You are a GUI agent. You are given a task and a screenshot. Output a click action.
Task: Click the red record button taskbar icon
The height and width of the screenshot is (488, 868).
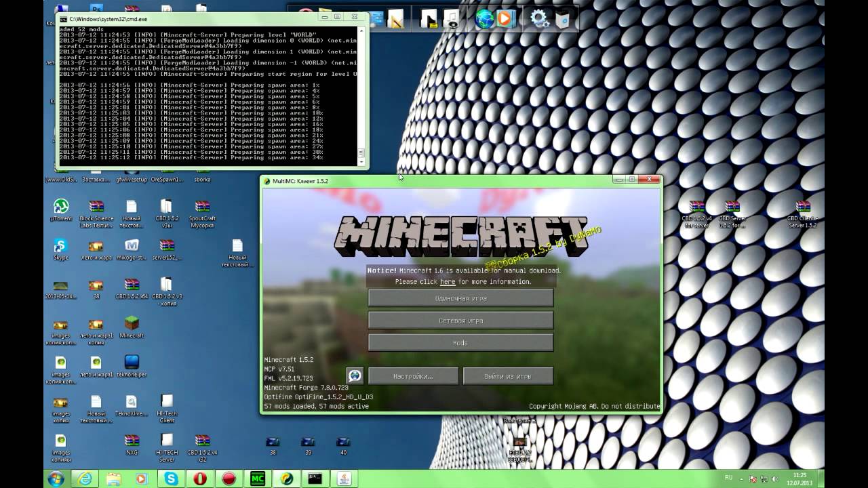point(229,479)
